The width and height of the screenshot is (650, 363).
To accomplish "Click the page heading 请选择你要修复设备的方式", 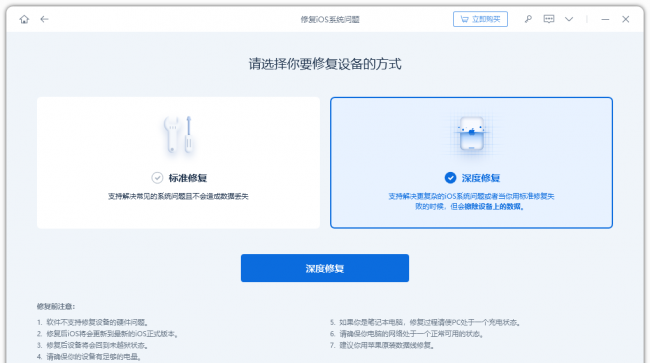I will coord(325,64).
